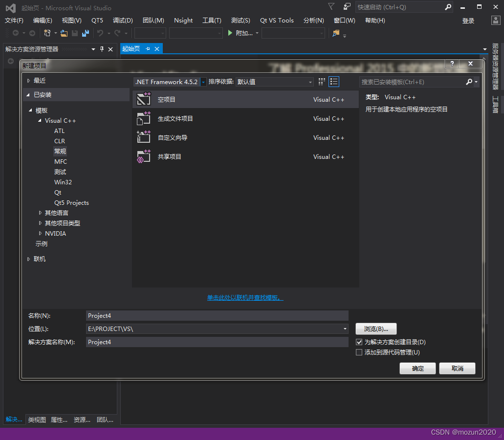Select the 生成文件项目 template icon
504x440 pixels.
[x=144, y=118]
